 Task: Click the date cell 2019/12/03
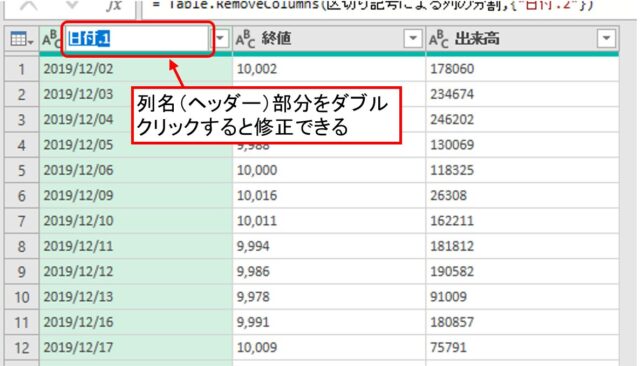point(136,94)
